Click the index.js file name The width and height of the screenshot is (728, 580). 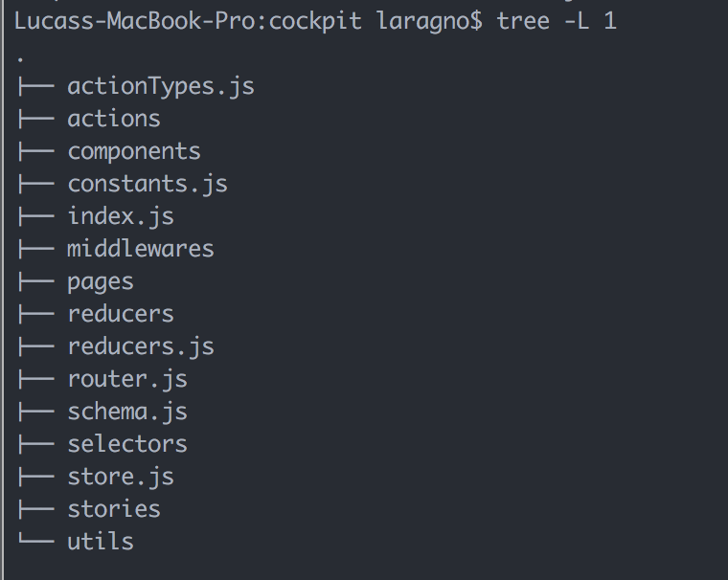121,217
